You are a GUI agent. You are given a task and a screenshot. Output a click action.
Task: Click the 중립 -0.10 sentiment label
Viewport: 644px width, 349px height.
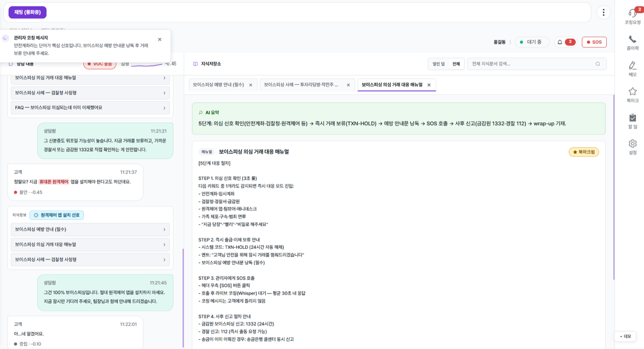tap(27, 344)
